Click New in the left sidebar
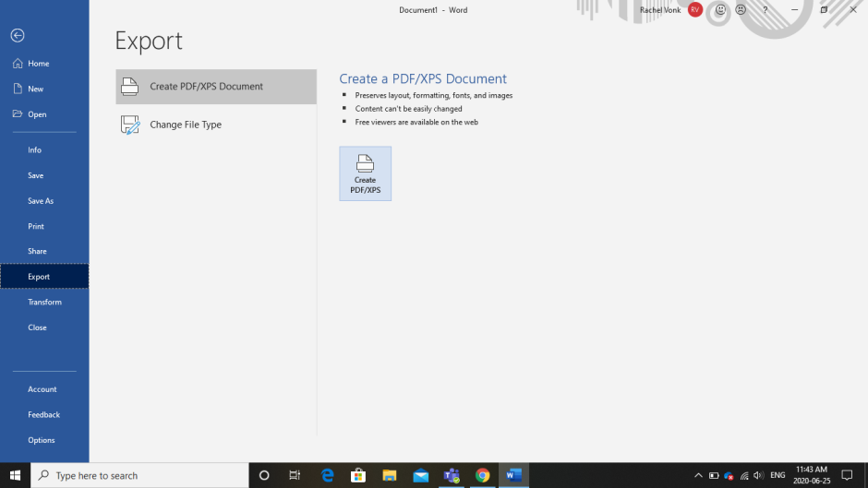 [35, 89]
